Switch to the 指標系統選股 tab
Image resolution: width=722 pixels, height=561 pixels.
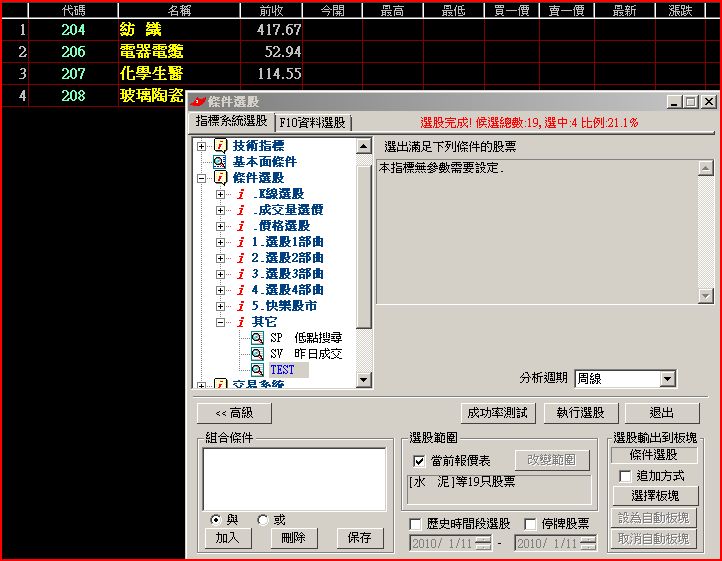[x=232, y=121]
